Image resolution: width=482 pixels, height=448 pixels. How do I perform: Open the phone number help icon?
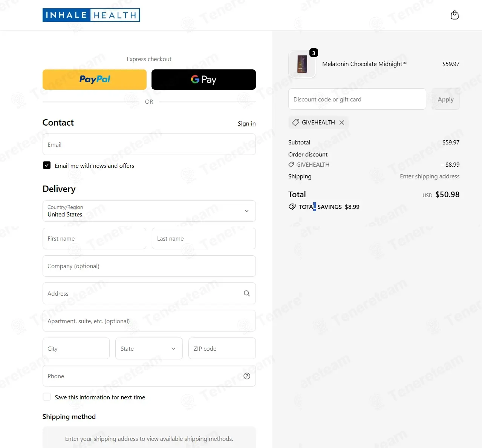[x=247, y=376]
